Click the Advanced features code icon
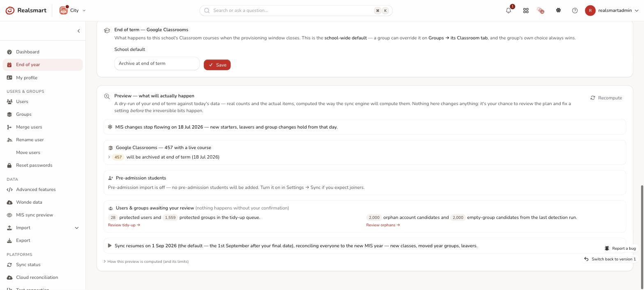This screenshot has height=290, width=644. (x=9, y=189)
